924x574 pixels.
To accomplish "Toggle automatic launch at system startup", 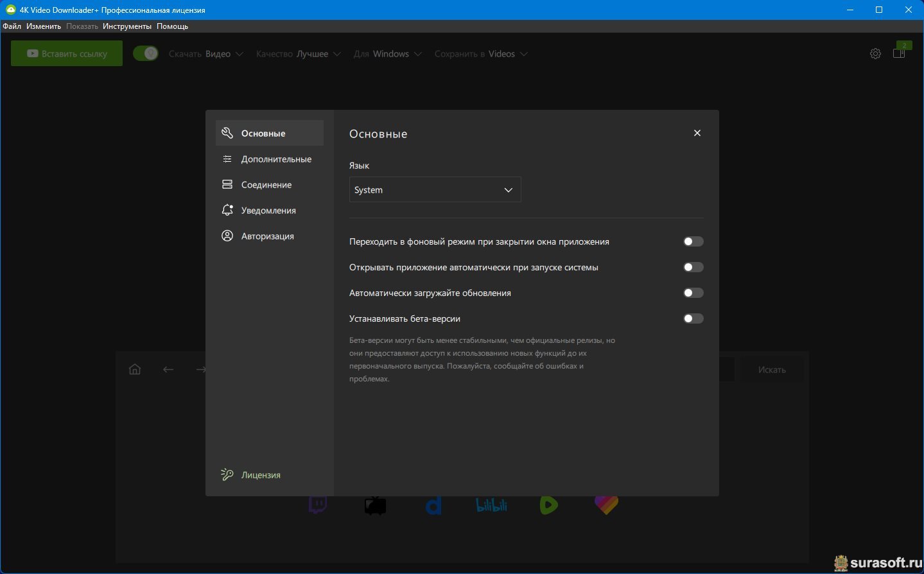I will pos(693,267).
